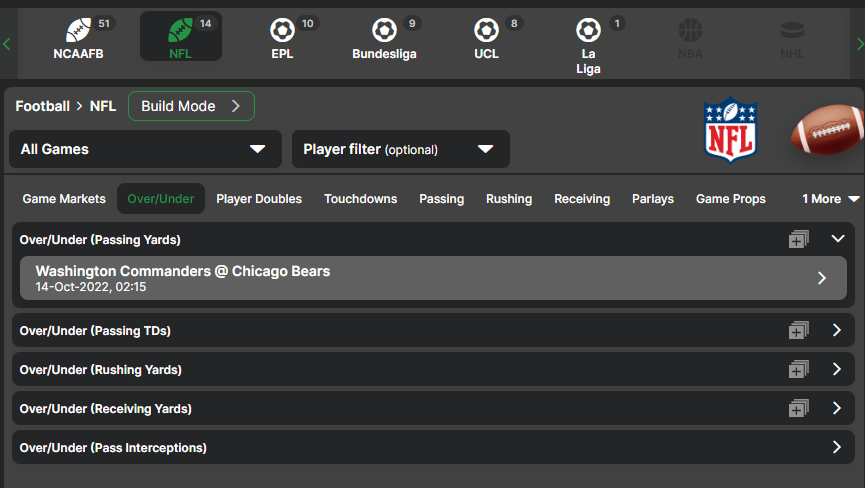Switch to the Touchdowns tab

(x=360, y=199)
